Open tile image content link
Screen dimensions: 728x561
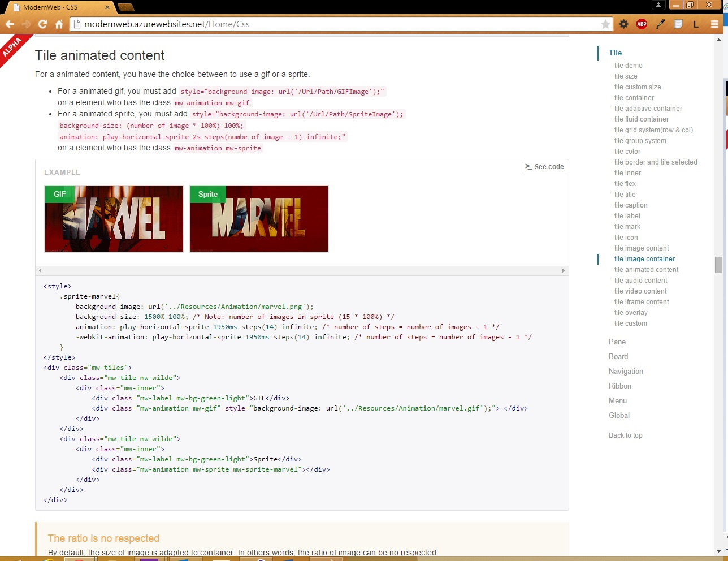642,248
